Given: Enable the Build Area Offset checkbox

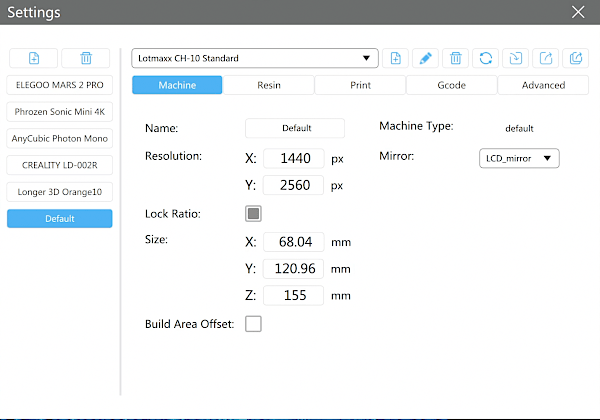Looking at the screenshot, I should click(253, 324).
